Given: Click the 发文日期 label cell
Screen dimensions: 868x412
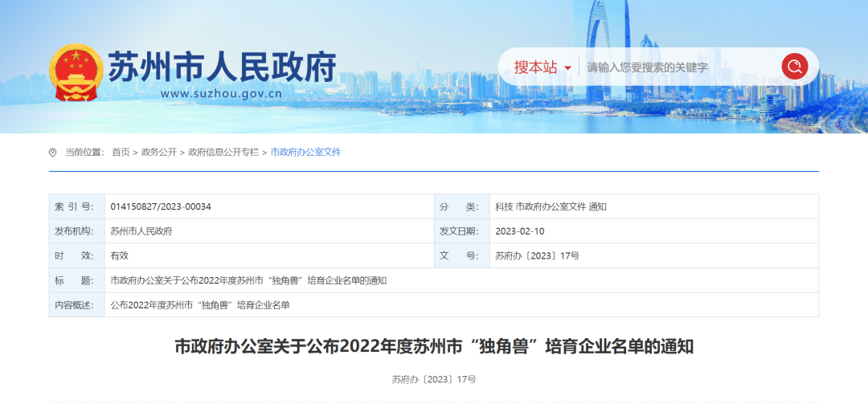Looking at the screenshot, I should pos(462,231).
